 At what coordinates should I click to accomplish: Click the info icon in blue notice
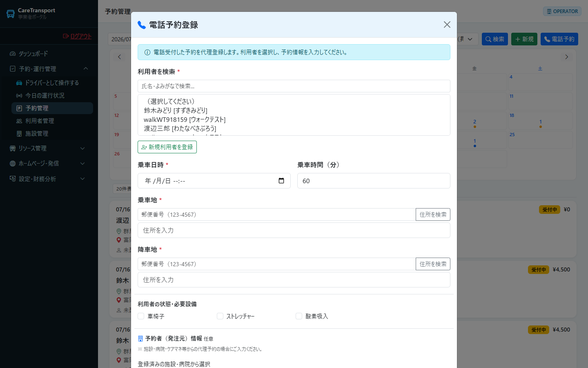(147, 52)
